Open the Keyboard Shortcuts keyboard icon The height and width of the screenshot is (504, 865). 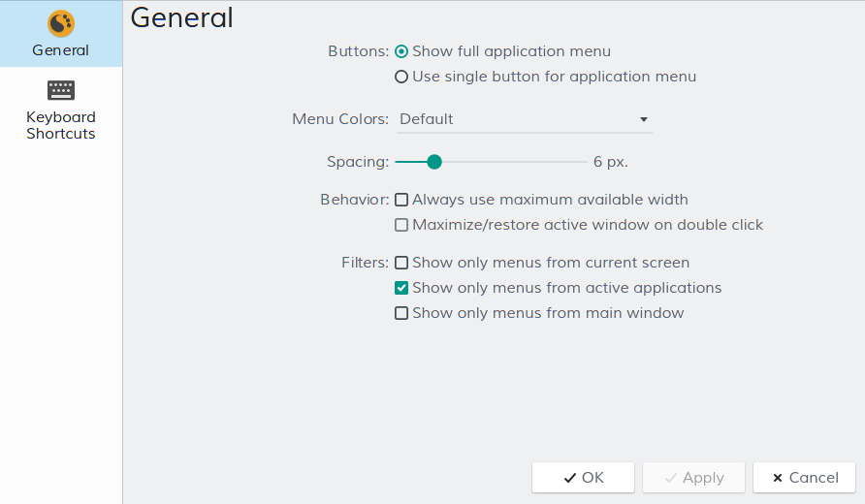pyautogui.click(x=61, y=90)
